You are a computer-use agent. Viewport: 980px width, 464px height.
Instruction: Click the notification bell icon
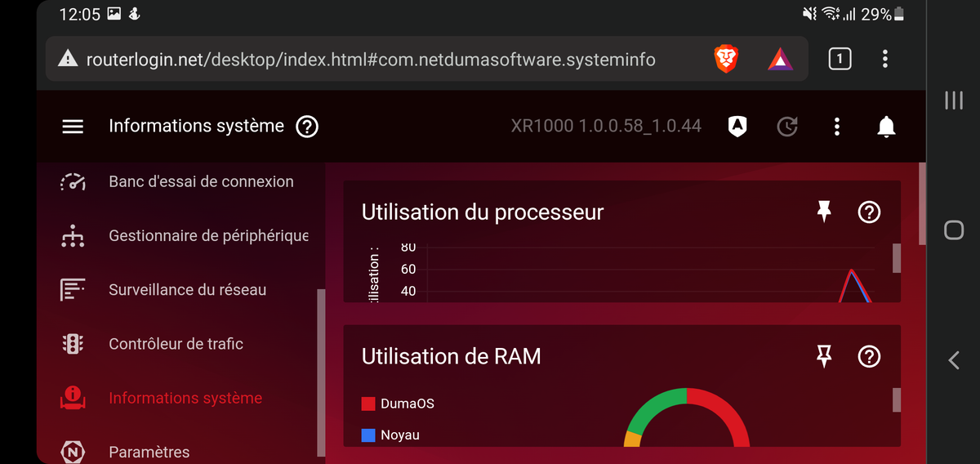pyautogui.click(x=886, y=127)
